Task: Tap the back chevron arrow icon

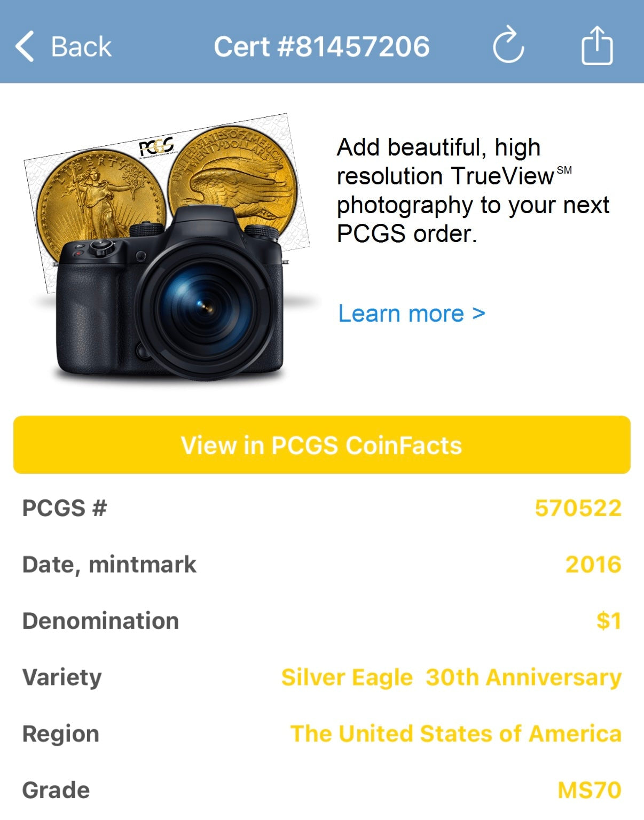Action: pos(25,46)
